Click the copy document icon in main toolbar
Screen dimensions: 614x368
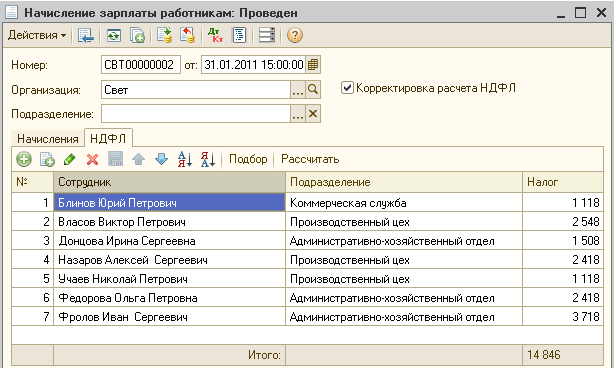(137, 35)
